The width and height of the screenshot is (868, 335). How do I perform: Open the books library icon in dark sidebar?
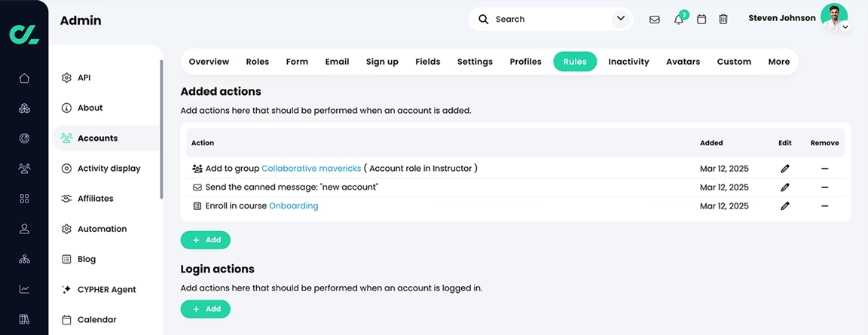(24, 319)
